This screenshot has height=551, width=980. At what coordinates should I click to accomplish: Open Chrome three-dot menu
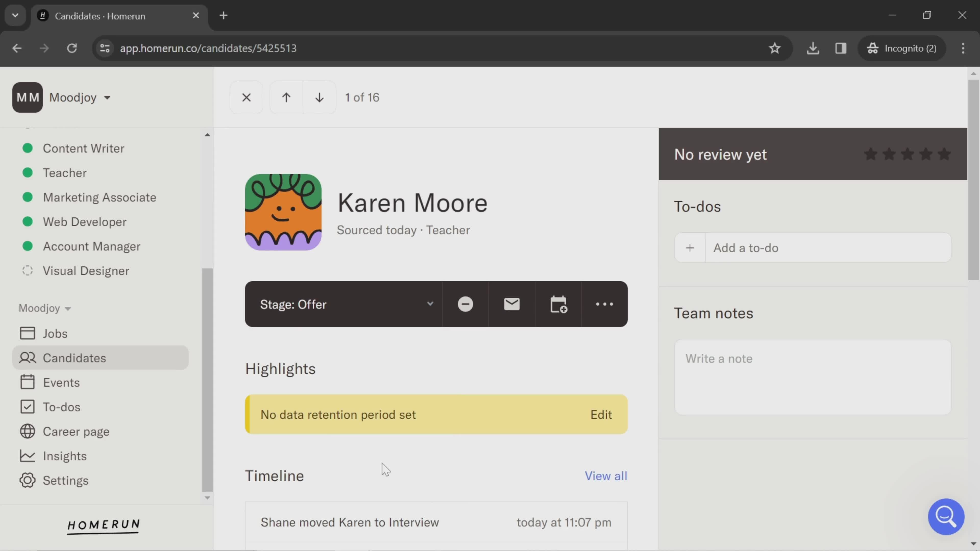point(963,48)
